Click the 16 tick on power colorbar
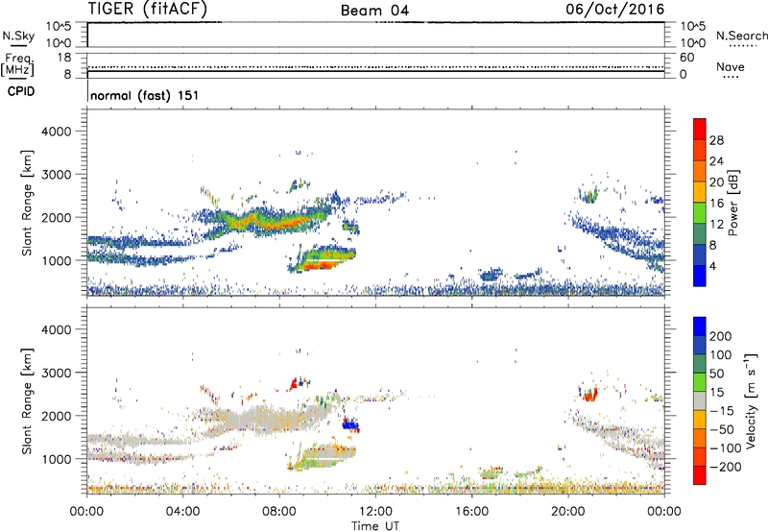Screen dimensions: 768x532 (716, 204)
